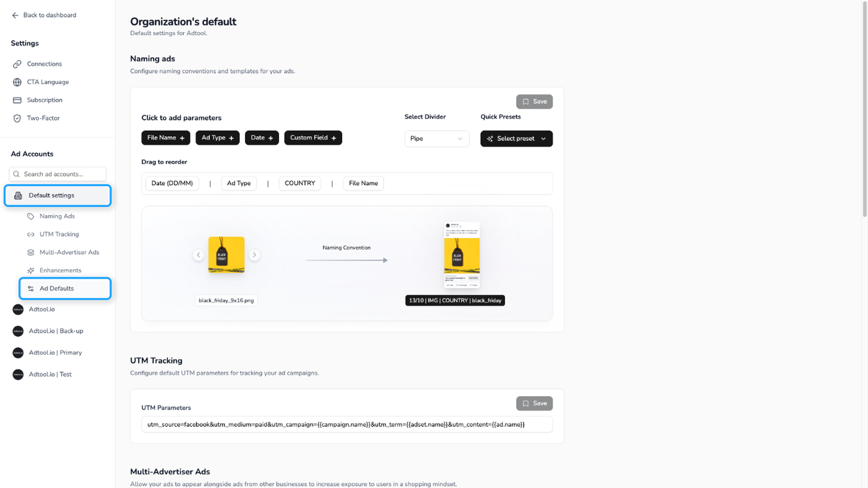Click the Ad Defaults sliders icon

click(x=31, y=289)
